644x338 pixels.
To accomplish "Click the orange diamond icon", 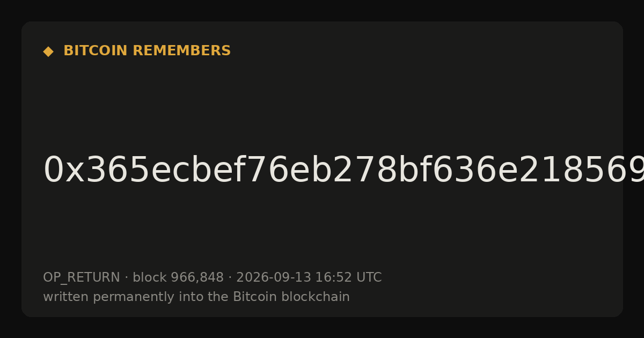I will (48, 52).
